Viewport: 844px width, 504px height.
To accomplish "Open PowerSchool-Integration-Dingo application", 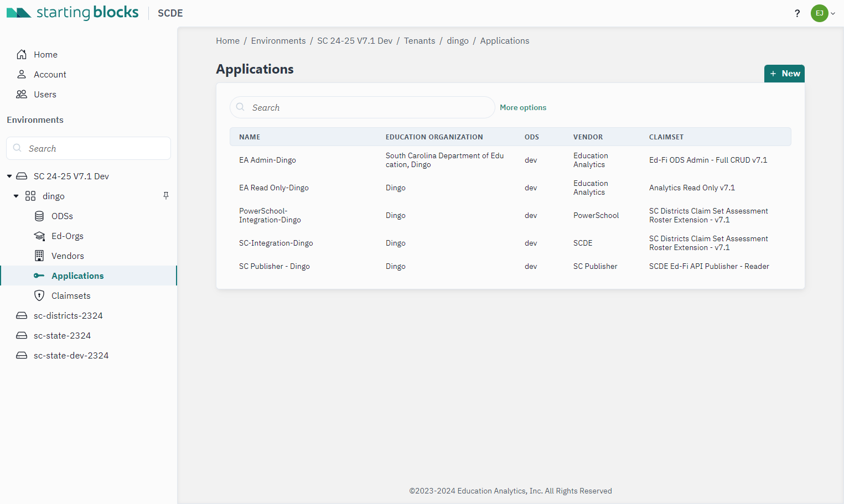I will 270,215.
